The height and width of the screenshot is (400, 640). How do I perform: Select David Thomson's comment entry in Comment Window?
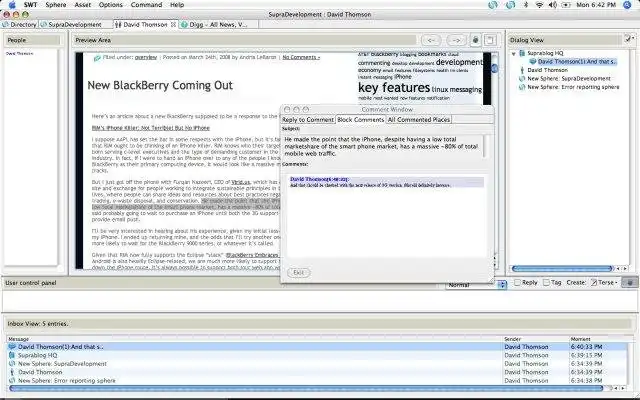(387, 182)
